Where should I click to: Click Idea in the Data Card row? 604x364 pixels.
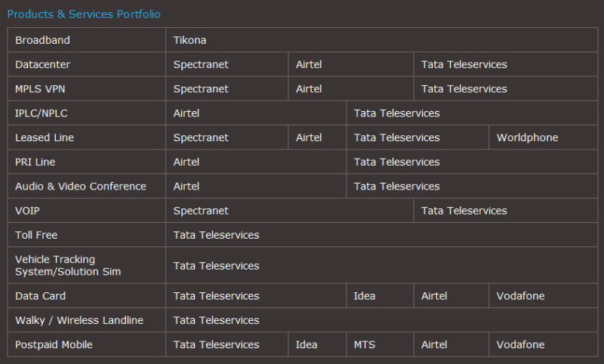pos(365,296)
